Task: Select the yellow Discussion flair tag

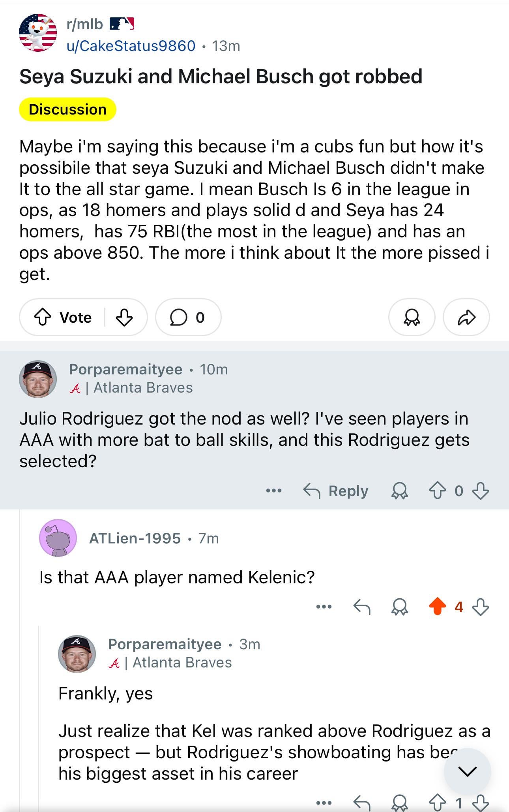Action: pos(67,109)
